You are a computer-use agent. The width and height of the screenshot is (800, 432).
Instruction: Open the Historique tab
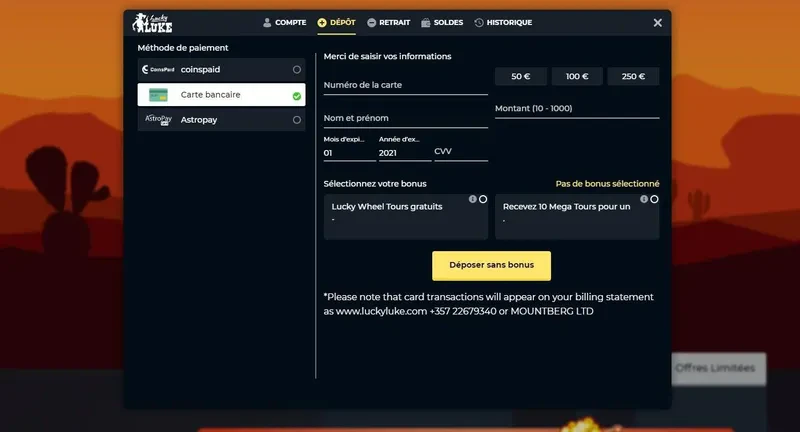[503, 22]
